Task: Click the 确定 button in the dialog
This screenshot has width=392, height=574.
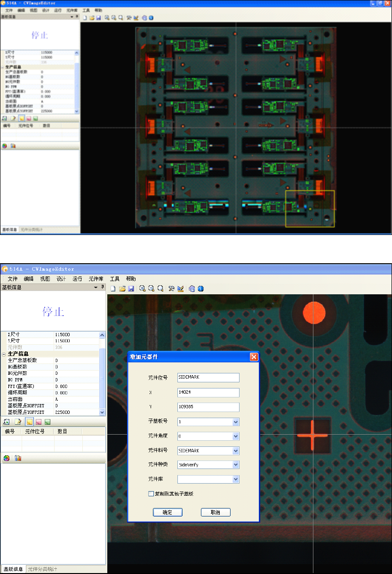Action: coord(168,512)
